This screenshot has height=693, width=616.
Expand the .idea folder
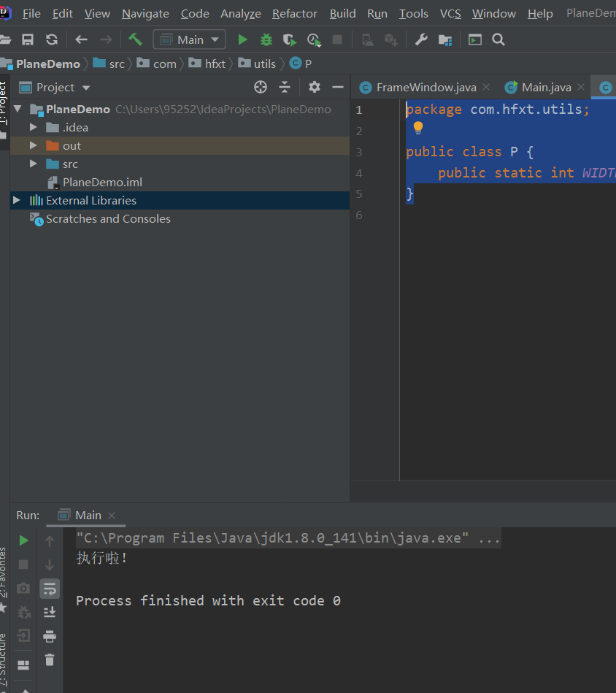click(x=33, y=127)
